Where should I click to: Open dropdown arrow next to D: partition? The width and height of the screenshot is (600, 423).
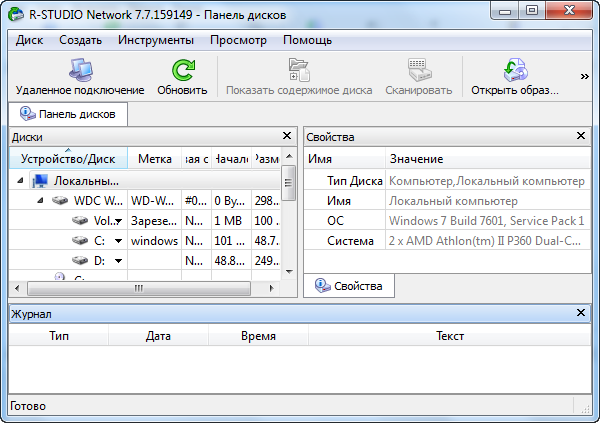(x=119, y=261)
